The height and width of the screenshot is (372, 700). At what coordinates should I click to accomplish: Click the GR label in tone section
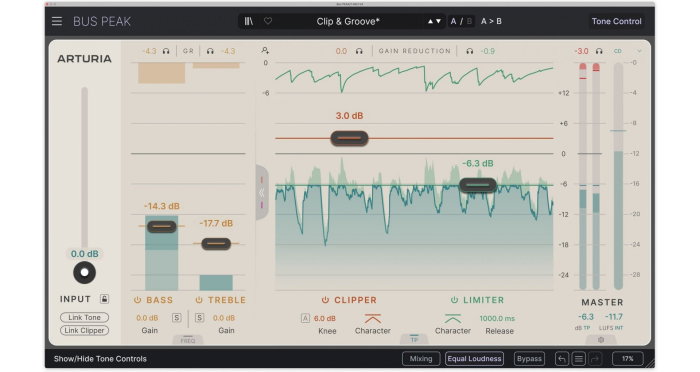click(188, 51)
